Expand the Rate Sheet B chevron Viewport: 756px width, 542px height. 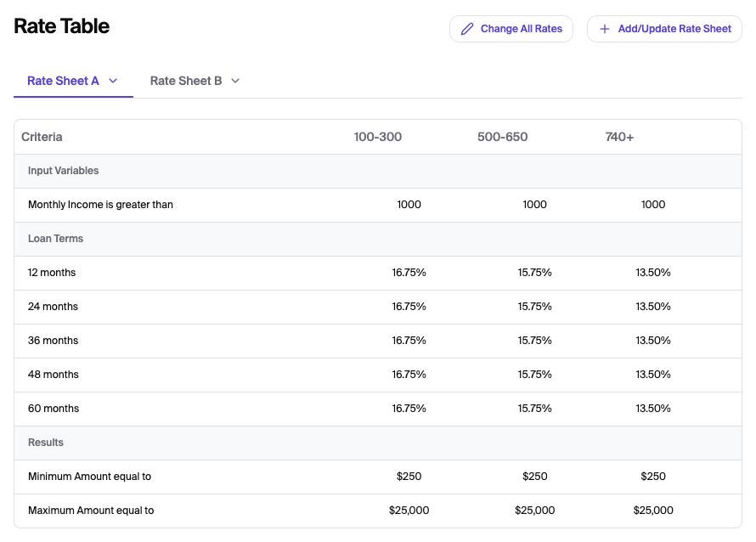(235, 81)
